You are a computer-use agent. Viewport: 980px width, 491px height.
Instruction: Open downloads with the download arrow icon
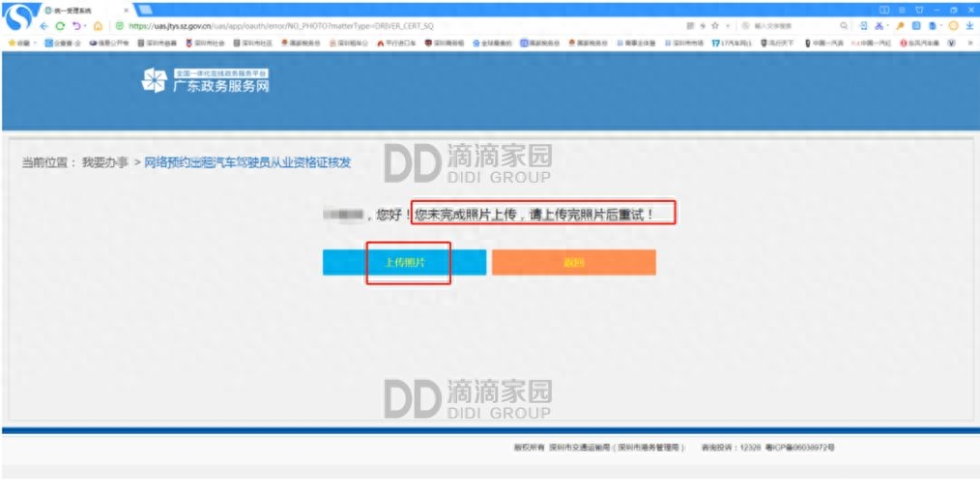pyautogui.click(x=970, y=25)
